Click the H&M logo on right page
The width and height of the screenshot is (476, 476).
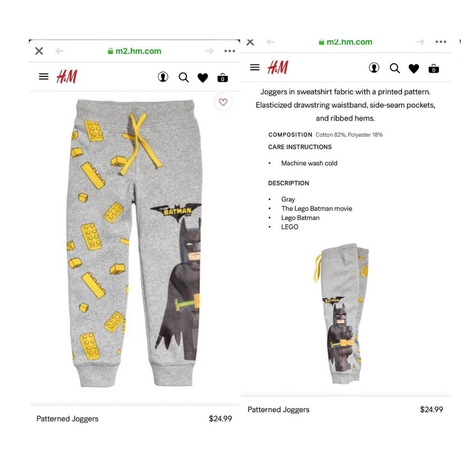tap(278, 67)
